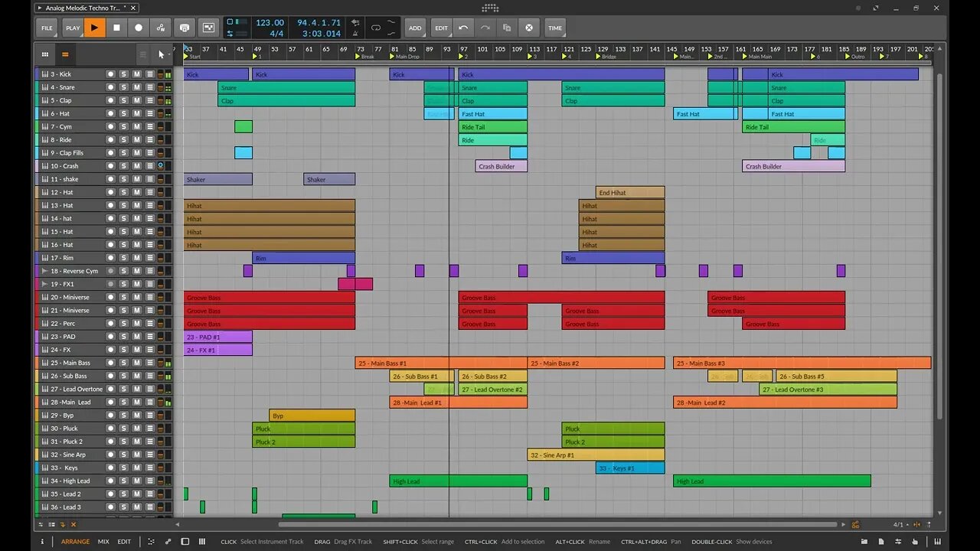
Task: Toggle the arranger loop icon
Action: pyautogui.click(x=376, y=28)
